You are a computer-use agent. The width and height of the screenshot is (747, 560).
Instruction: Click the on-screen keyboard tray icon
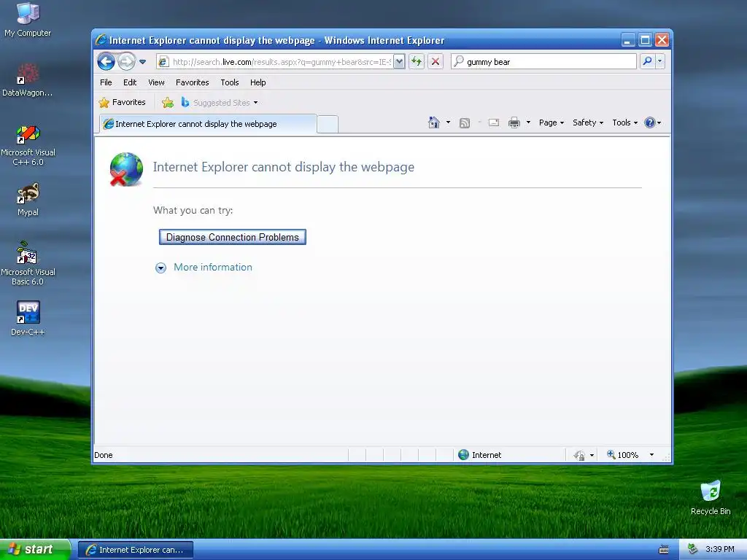663,550
